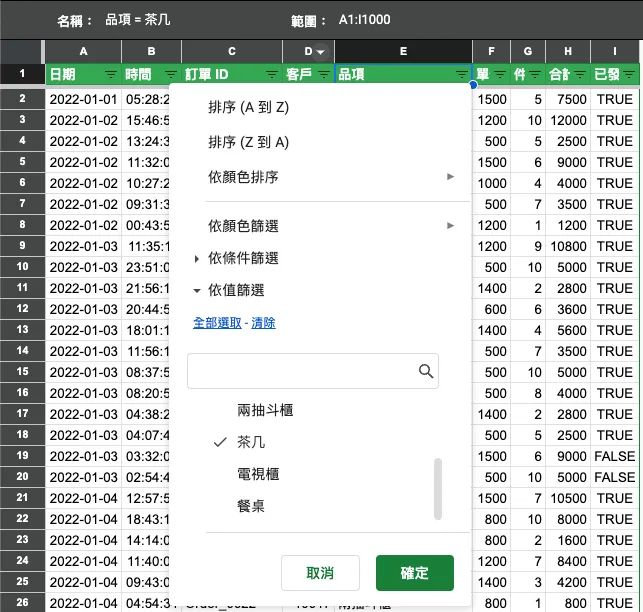Click total cell '7500' in row 2
The width and height of the screenshot is (643, 612).
pyautogui.click(x=568, y=99)
